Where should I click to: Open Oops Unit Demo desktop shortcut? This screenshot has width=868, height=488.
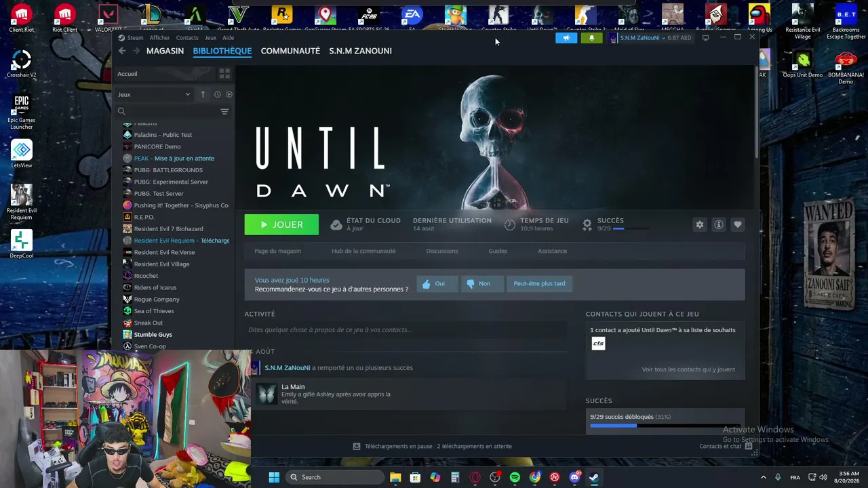tap(803, 65)
